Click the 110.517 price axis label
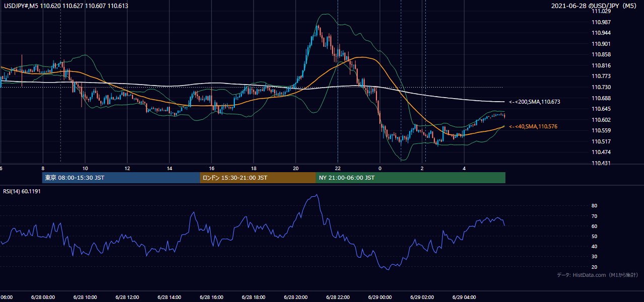The height and width of the screenshot is (302, 644). point(601,141)
